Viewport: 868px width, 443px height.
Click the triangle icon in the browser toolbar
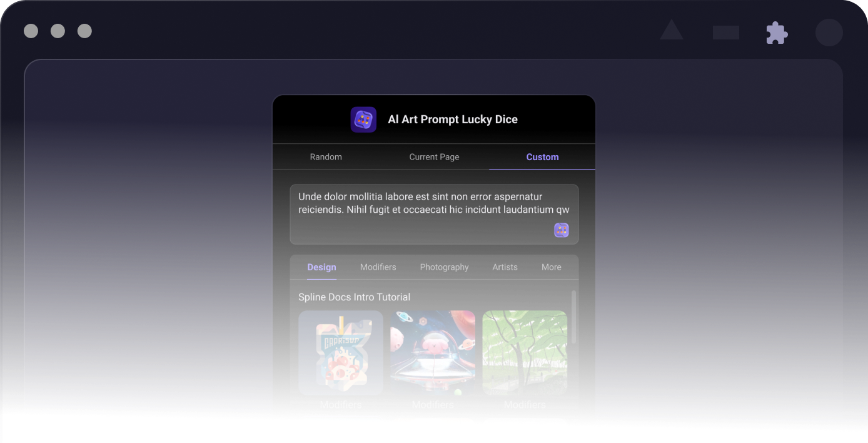pyautogui.click(x=672, y=29)
